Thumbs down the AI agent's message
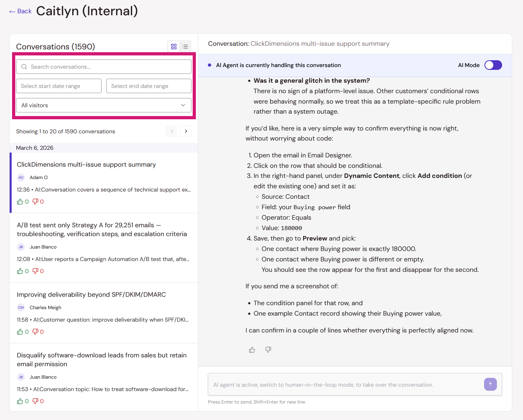523x420 pixels. (x=268, y=350)
